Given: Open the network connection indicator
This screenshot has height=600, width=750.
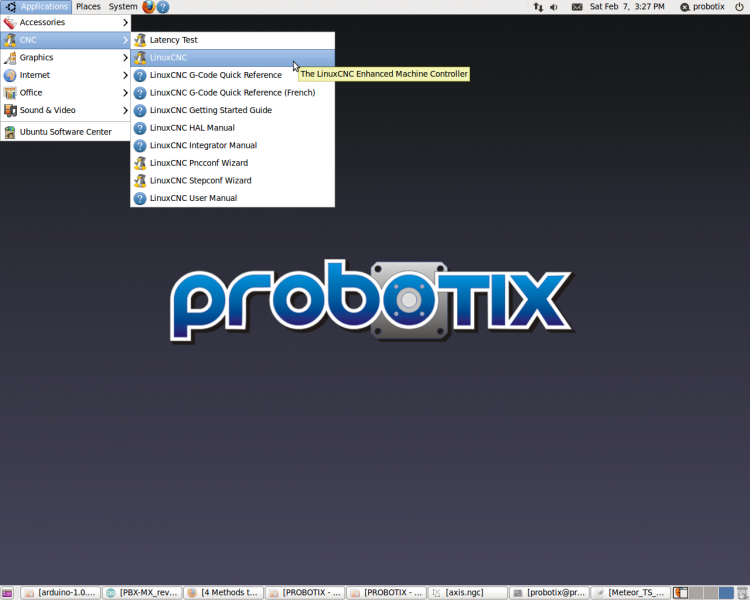Looking at the screenshot, I should (539, 7).
